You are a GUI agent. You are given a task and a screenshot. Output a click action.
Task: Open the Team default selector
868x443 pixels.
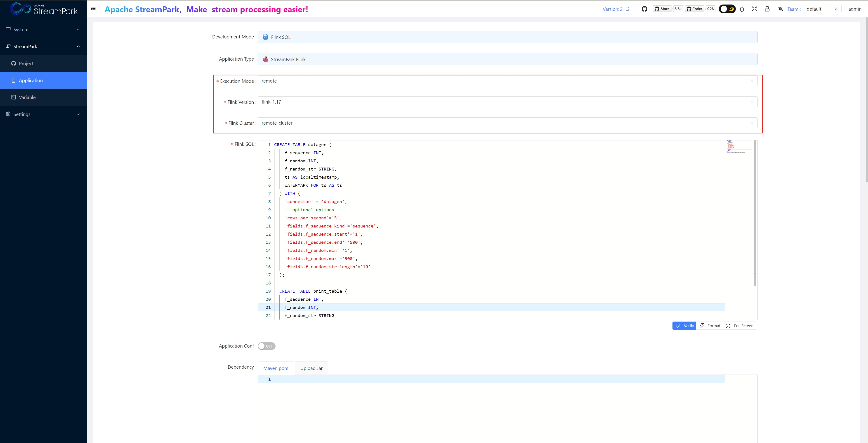pos(822,9)
